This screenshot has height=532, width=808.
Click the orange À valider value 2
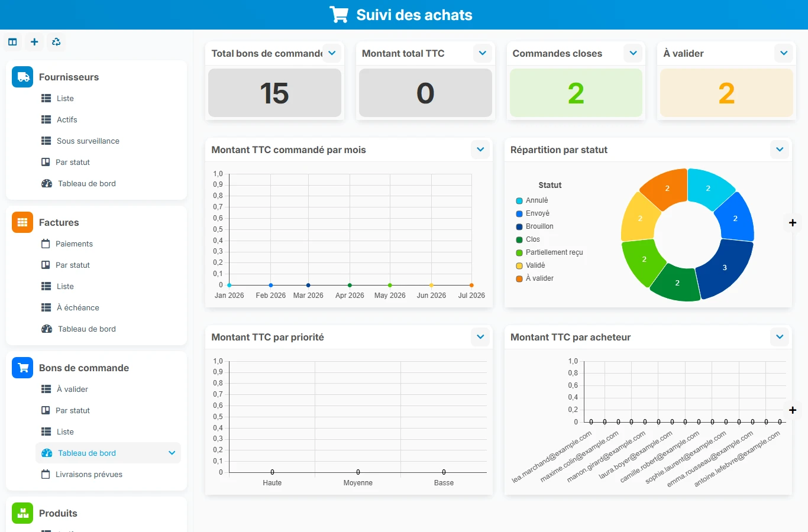tap(726, 93)
